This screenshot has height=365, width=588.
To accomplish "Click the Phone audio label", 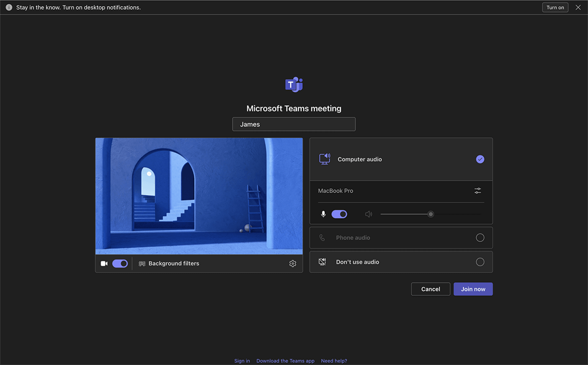I will tap(353, 238).
